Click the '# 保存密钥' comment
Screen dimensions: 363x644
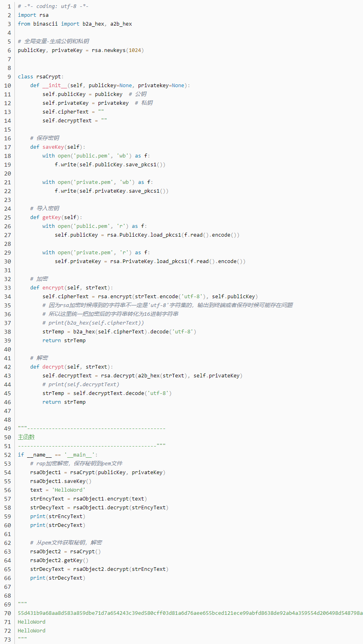pos(44,138)
